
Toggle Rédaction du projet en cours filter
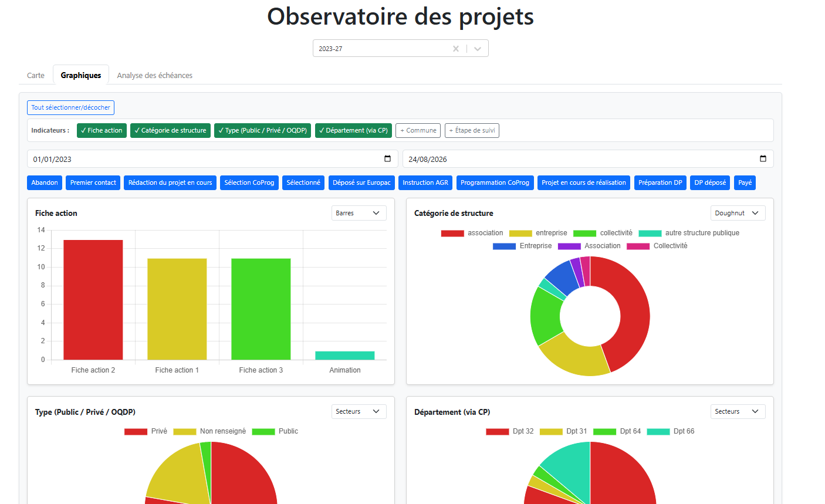[170, 182]
